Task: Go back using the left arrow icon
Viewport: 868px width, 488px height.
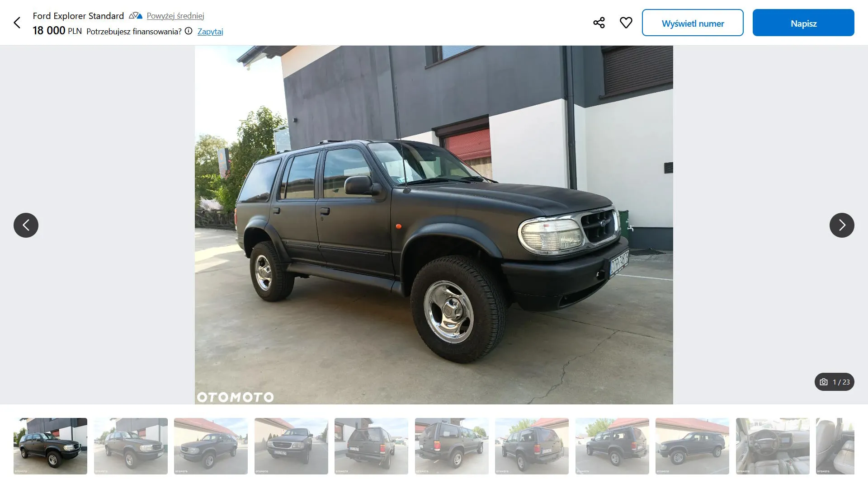Action: pyautogui.click(x=17, y=23)
